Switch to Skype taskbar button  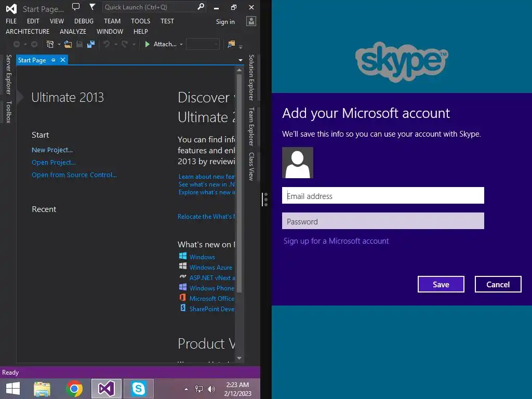pos(138,389)
